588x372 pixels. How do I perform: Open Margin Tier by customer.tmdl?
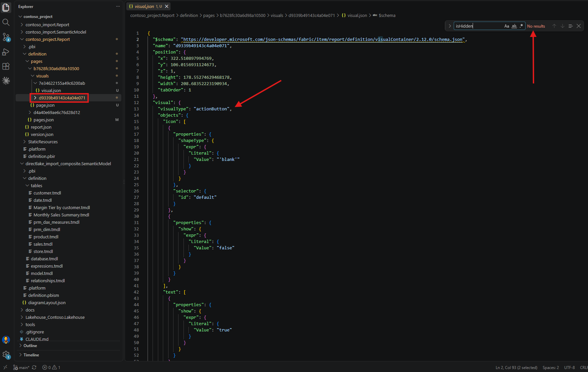(61, 207)
